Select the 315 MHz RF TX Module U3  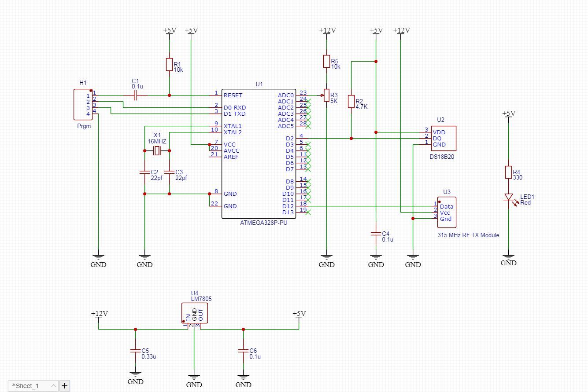447,212
